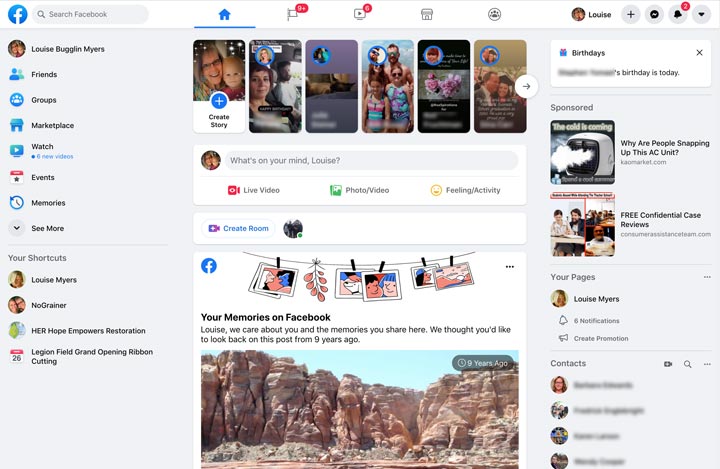Open Marketplace from the left sidebar
720x469 pixels.
click(x=41, y=125)
